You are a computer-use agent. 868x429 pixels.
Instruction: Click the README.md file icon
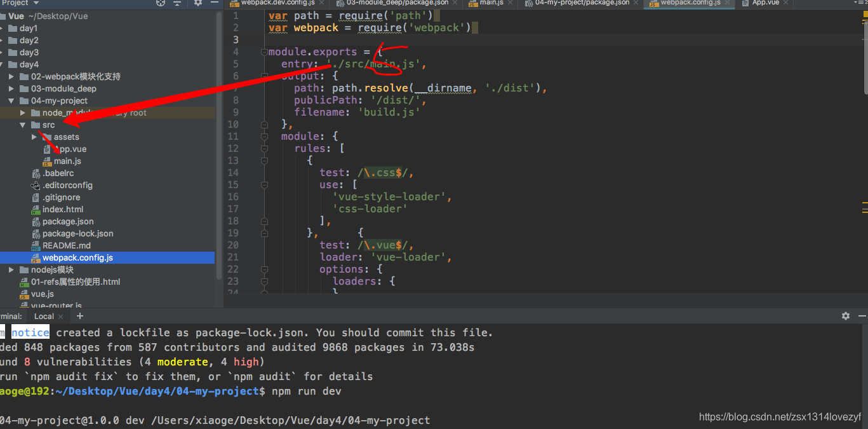click(x=36, y=246)
